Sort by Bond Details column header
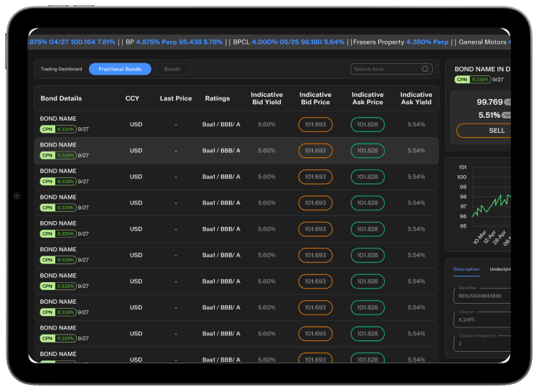This screenshot has width=539, height=392. click(x=61, y=98)
